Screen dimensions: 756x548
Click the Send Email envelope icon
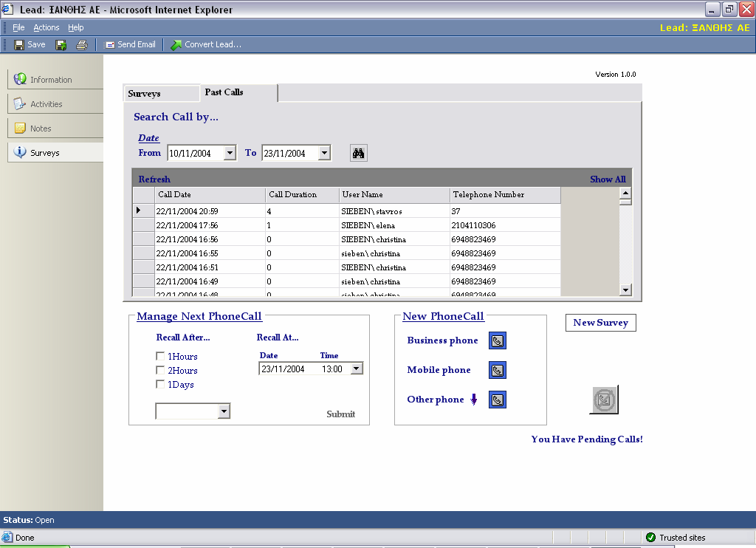[x=111, y=45]
